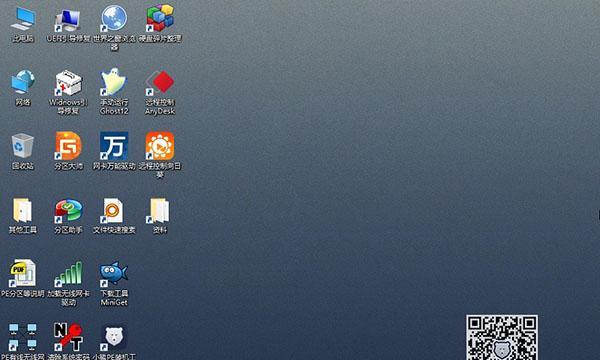Open the 世界之窗 browser globe icon
Viewport: 600px width, 360px height.
(x=114, y=18)
